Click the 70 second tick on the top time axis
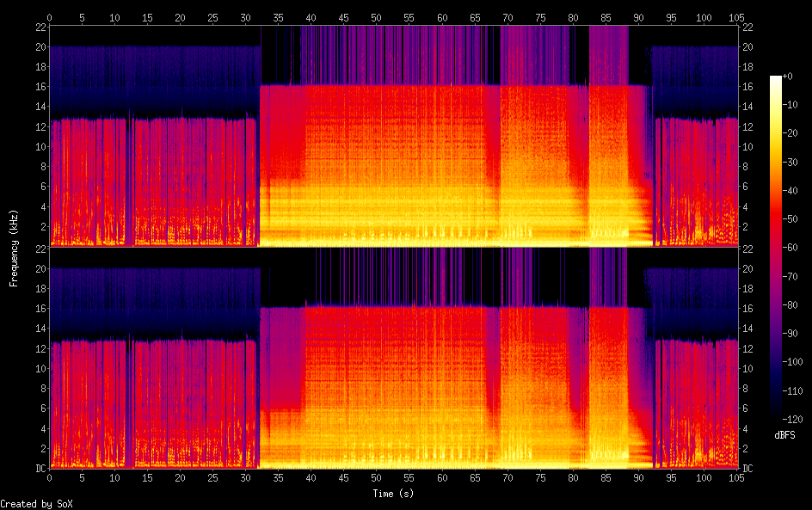 click(x=507, y=17)
